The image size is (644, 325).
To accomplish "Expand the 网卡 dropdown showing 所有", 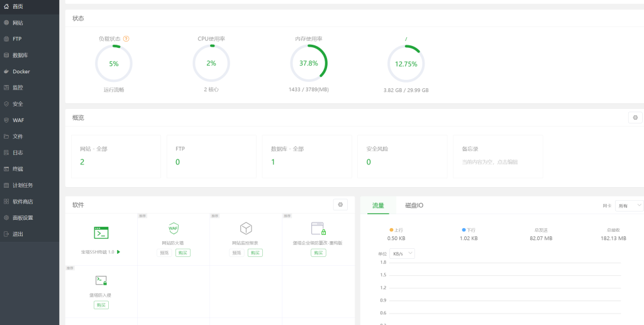I will pos(630,205).
